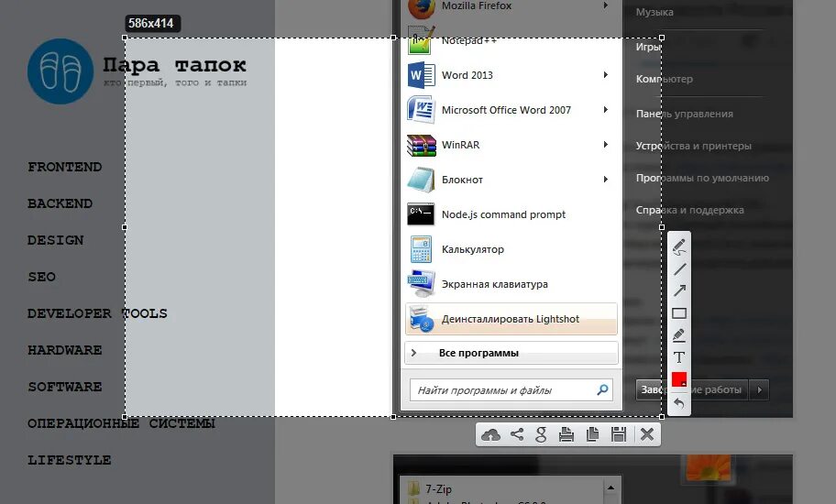Select the 7-Zip folder entry
Screen dimensions: 836x504
(x=430, y=488)
